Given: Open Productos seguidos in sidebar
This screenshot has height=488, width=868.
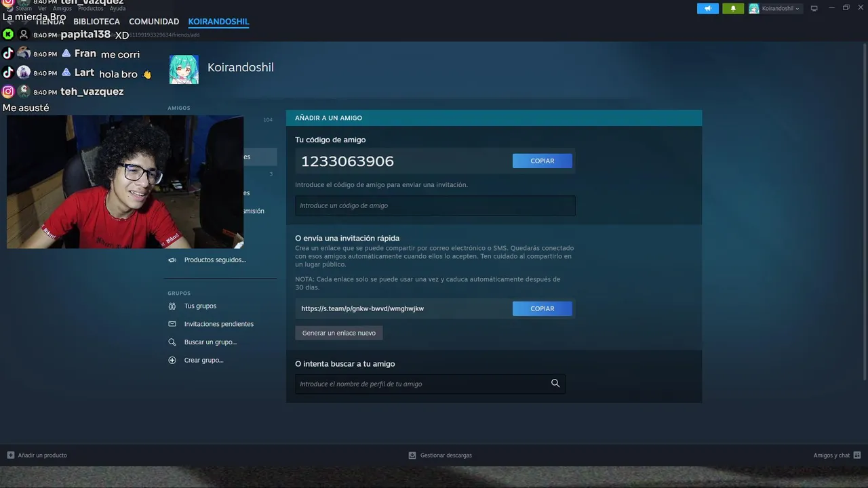Looking at the screenshot, I should pyautogui.click(x=215, y=260).
